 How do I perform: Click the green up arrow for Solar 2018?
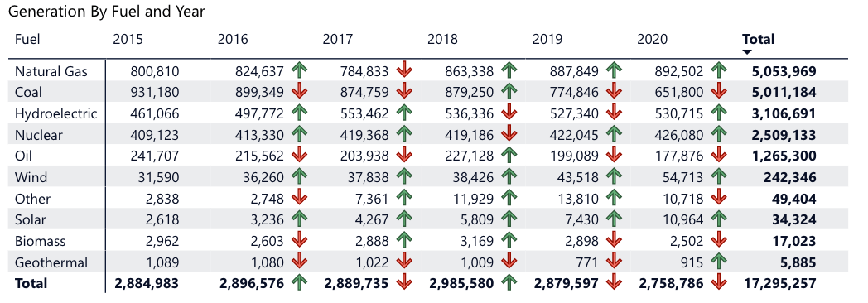(509, 219)
